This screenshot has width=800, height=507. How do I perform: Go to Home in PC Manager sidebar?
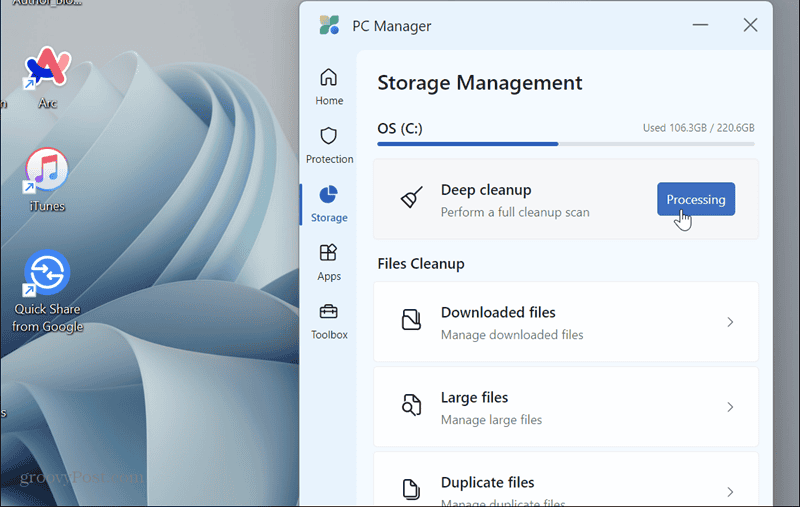click(x=329, y=87)
